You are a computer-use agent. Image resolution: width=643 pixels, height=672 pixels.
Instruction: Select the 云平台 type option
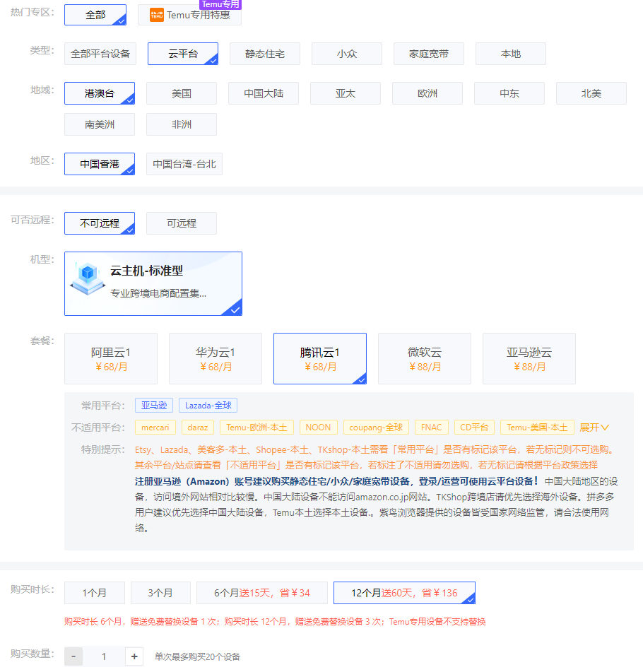point(183,54)
